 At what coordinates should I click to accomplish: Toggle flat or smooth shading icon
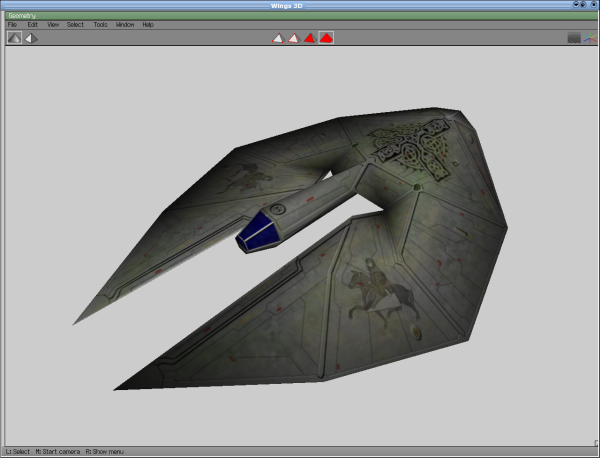[14, 38]
